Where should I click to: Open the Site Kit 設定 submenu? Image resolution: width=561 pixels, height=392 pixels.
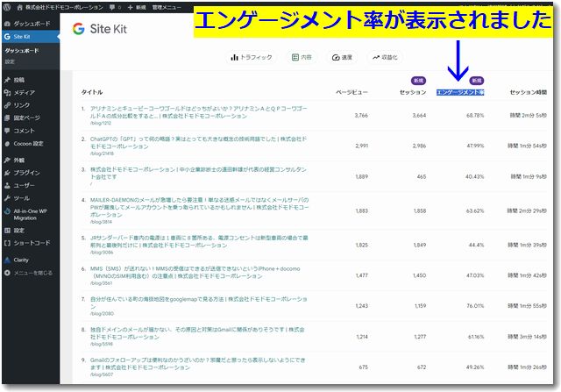(10, 61)
